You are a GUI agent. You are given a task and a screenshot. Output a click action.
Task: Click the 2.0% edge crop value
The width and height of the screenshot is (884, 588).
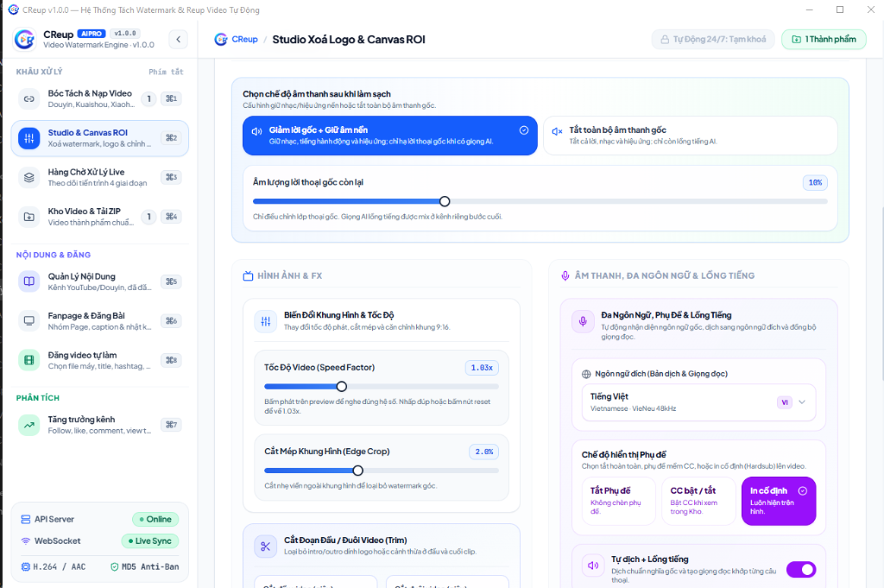483,452
